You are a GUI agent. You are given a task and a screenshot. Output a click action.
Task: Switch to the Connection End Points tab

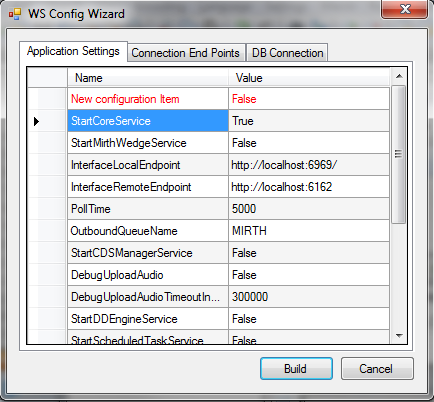186,53
